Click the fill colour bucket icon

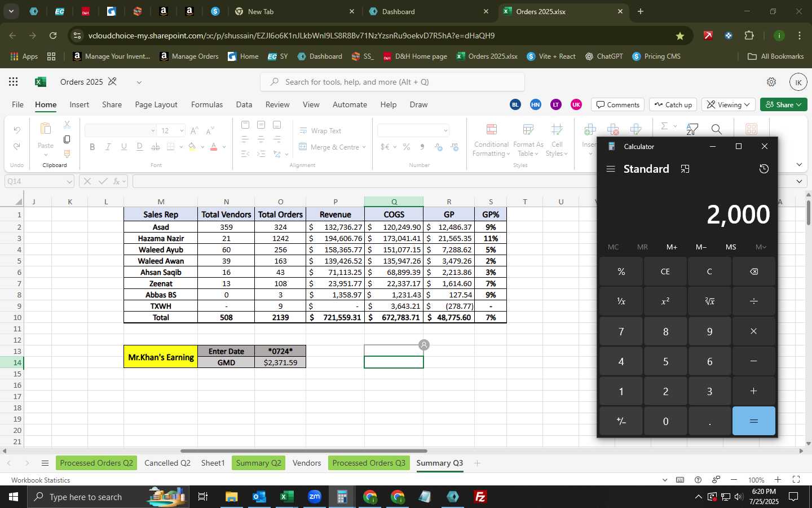pyautogui.click(x=192, y=147)
